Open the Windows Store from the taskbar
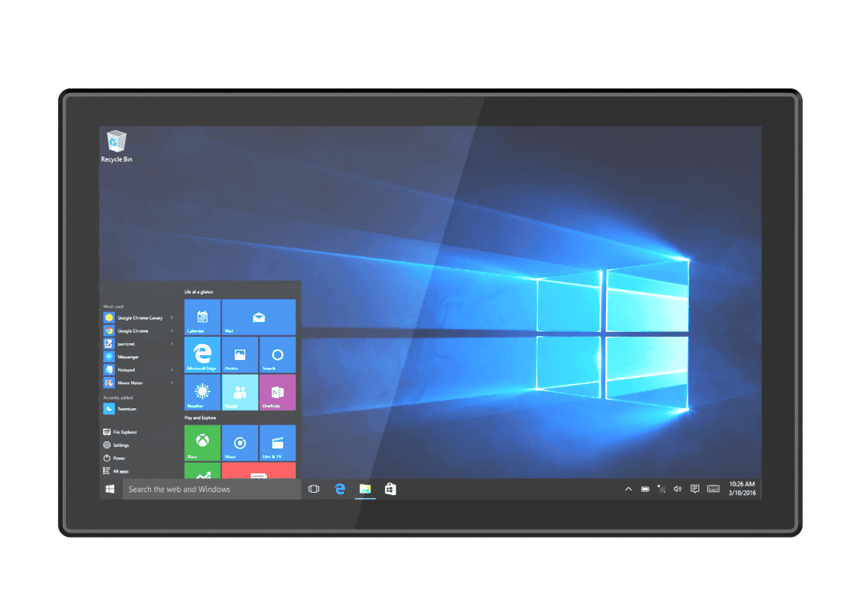868x610 pixels. tap(390, 489)
